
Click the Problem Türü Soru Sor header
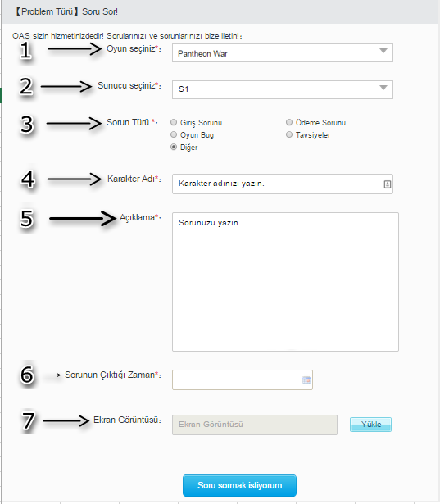(x=66, y=12)
